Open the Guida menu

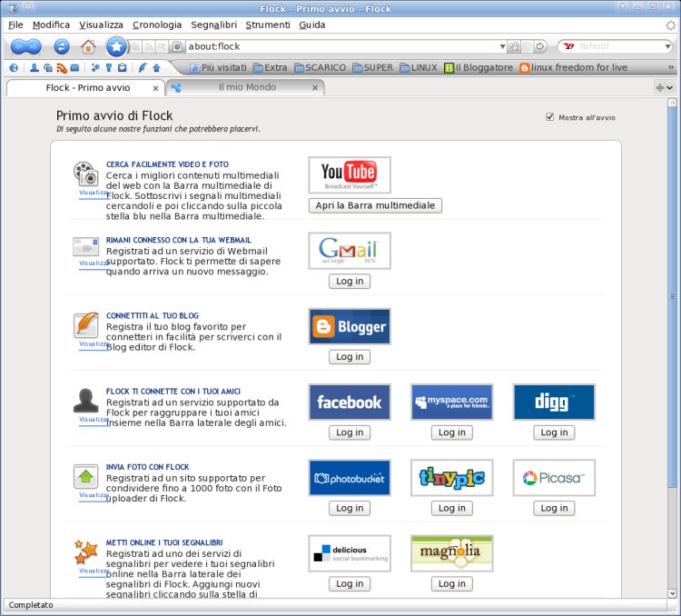tap(312, 25)
